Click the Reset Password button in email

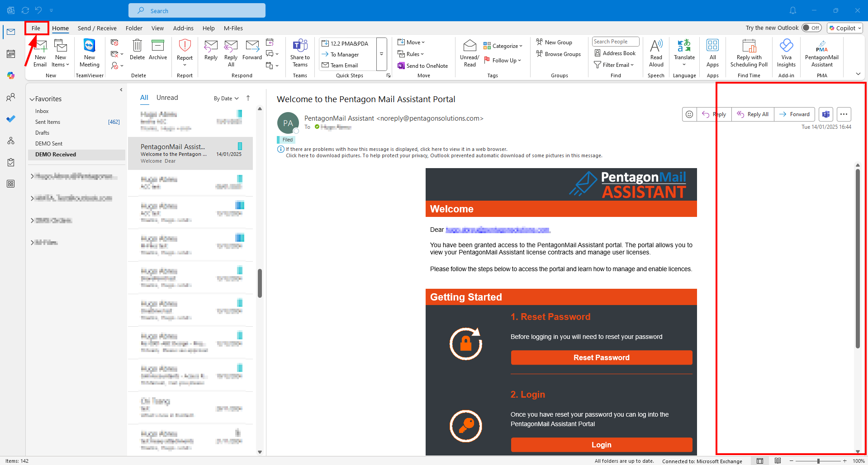click(x=601, y=357)
